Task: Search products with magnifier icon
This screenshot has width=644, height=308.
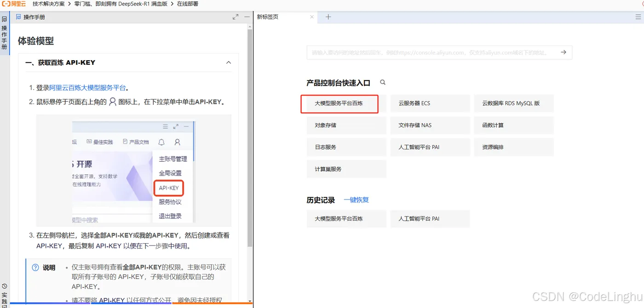Action: pos(383,83)
